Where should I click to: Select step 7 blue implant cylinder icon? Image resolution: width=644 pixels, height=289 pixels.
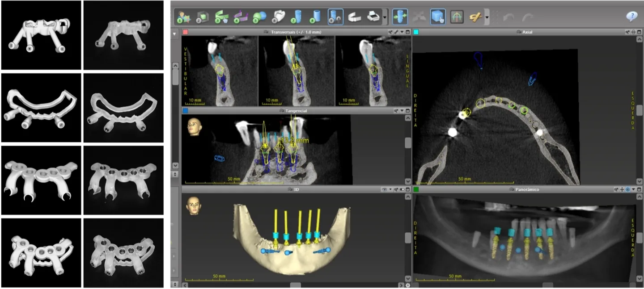[x=297, y=17]
